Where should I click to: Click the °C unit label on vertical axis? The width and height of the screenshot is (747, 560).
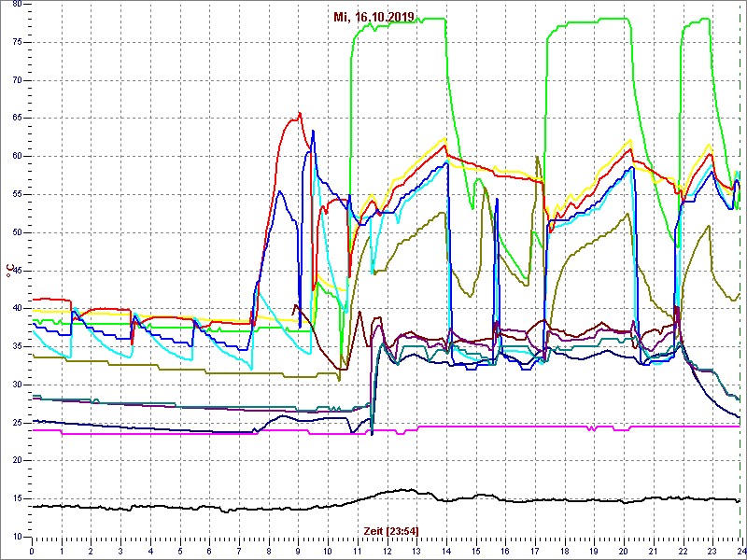pyautogui.click(x=10, y=271)
